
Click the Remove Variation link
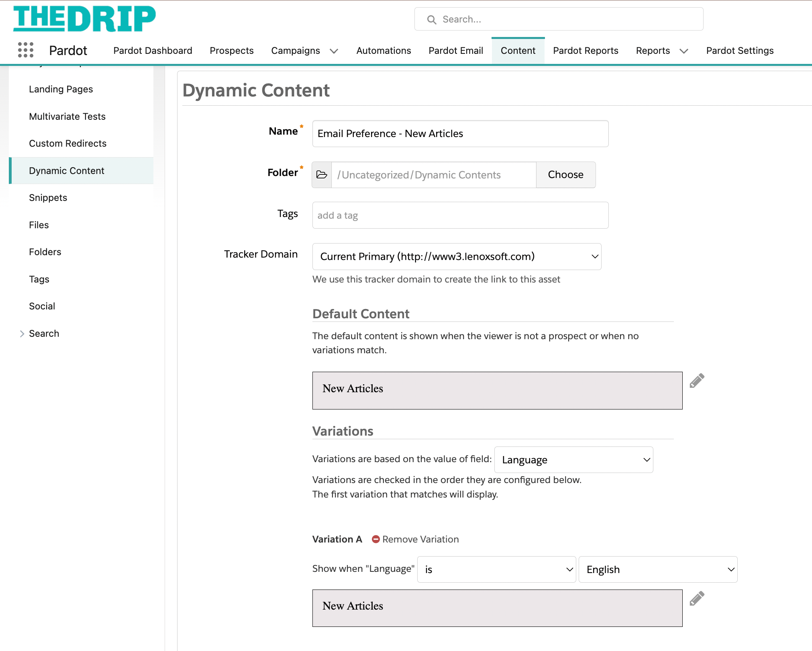click(x=420, y=539)
